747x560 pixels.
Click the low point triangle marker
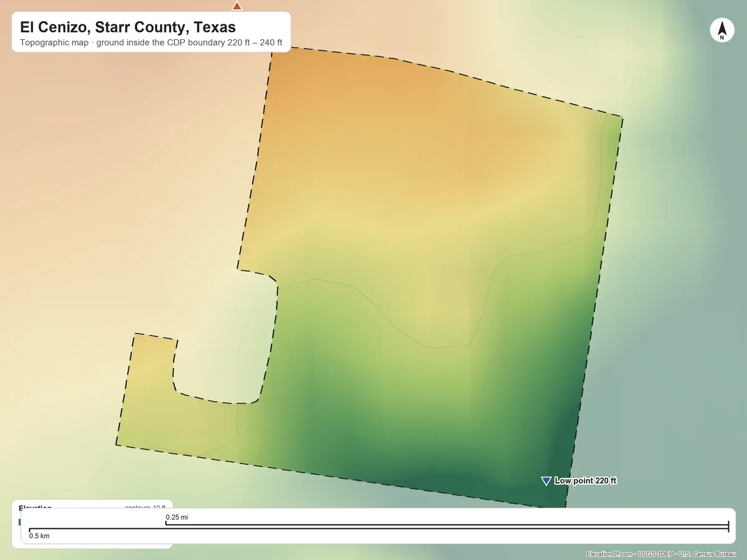click(x=546, y=481)
